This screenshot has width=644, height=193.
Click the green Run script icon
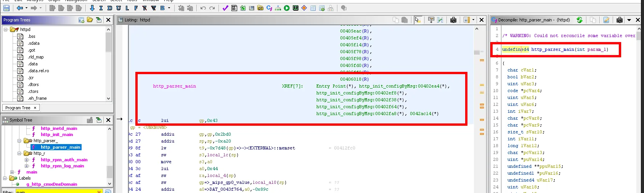(287, 8)
